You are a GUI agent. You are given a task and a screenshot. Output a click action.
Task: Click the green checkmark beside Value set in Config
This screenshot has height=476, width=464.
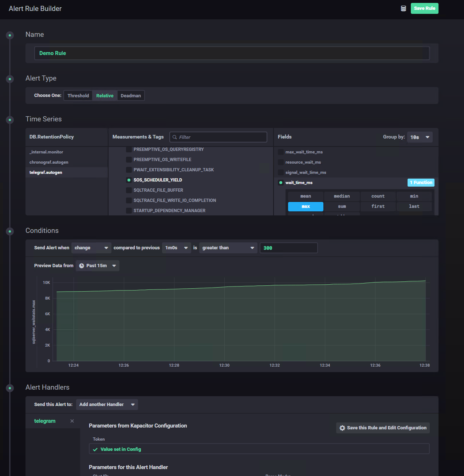pyautogui.click(x=95, y=449)
